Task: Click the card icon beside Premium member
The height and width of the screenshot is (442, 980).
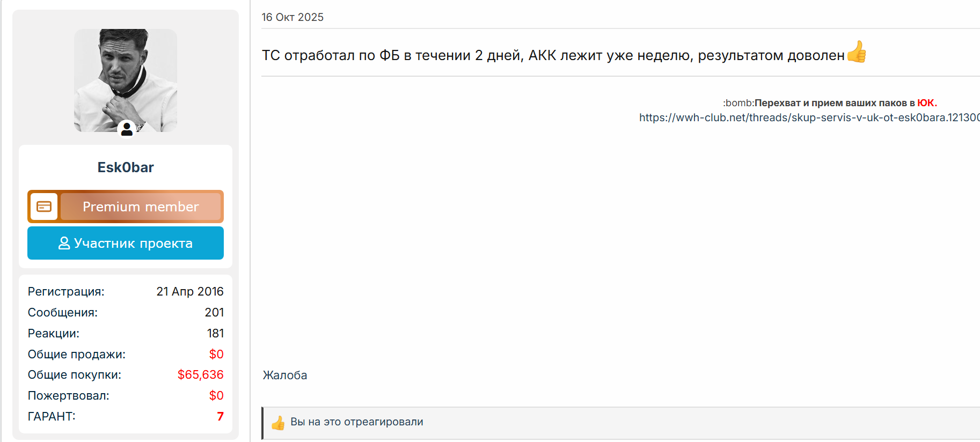Action: click(44, 207)
